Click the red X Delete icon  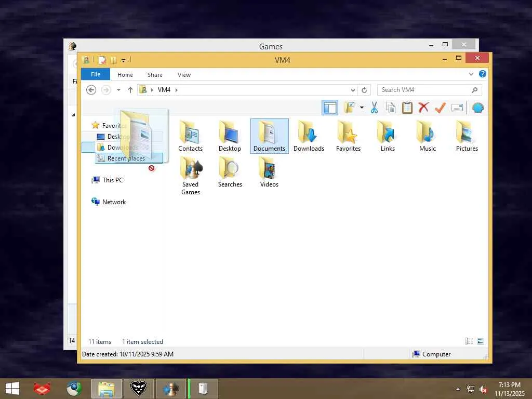(423, 108)
